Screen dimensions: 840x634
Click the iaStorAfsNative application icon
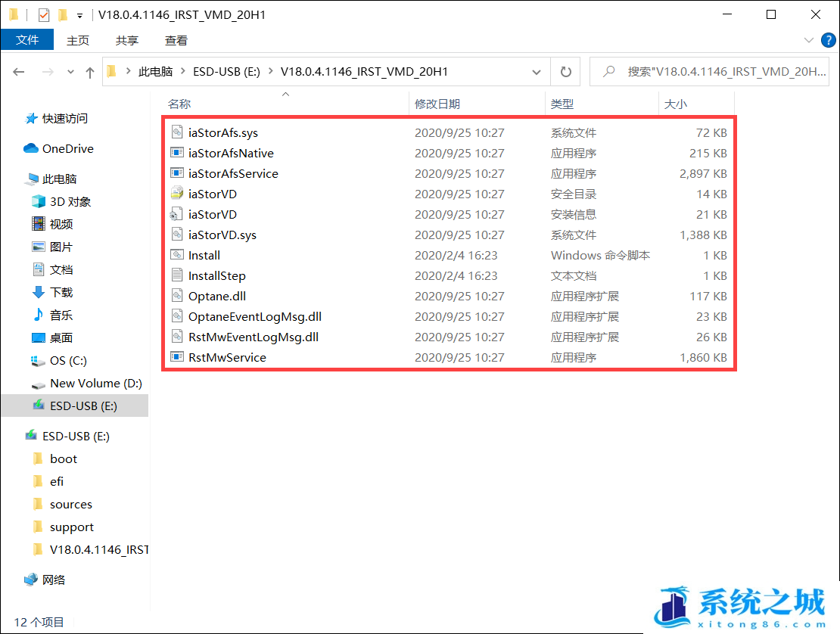(177, 153)
